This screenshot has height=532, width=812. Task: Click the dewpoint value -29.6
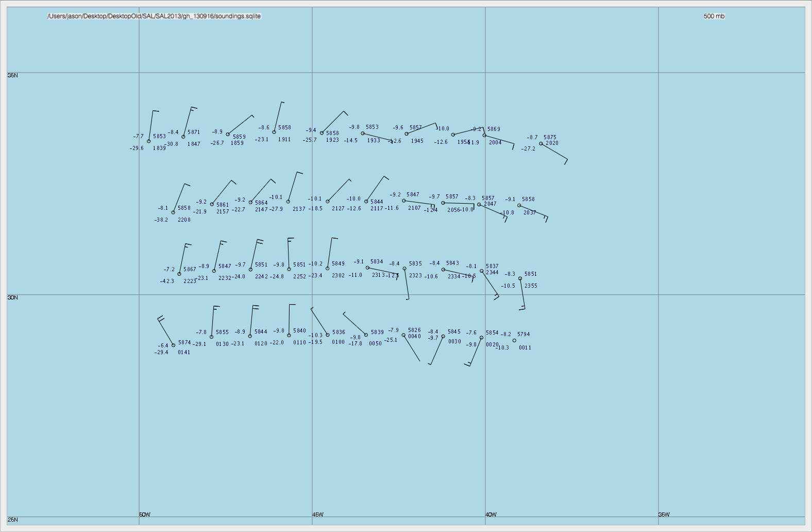137,148
